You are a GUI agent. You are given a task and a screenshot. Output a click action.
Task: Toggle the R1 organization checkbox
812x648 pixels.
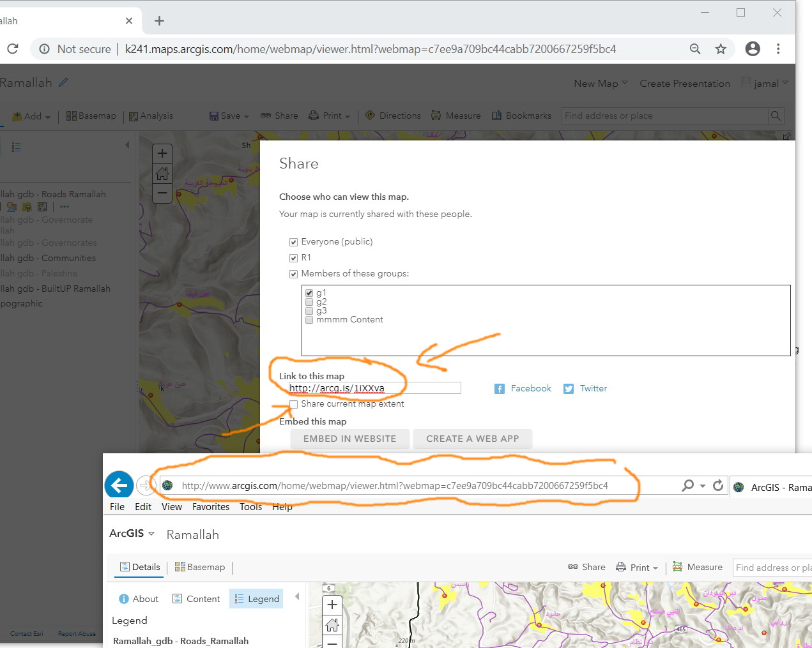tap(294, 258)
